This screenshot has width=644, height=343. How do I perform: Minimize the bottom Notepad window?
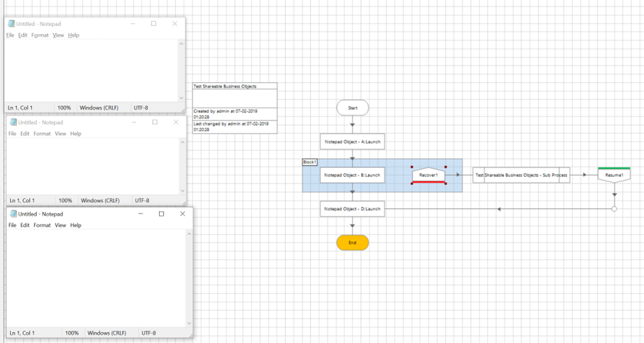point(140,214)
